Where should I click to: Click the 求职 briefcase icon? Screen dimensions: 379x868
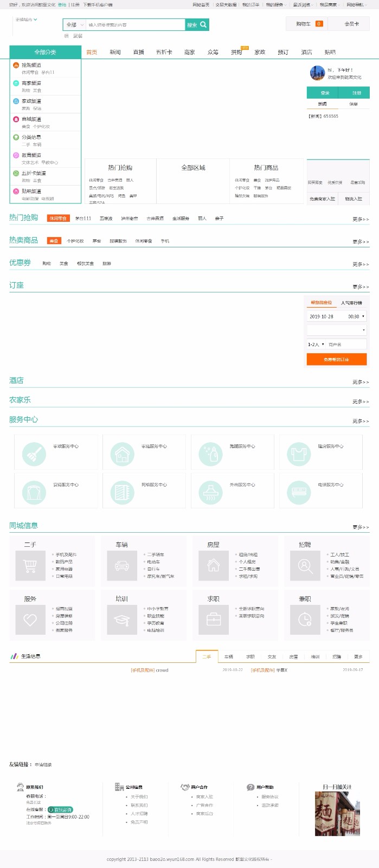(x=214, y=620)
